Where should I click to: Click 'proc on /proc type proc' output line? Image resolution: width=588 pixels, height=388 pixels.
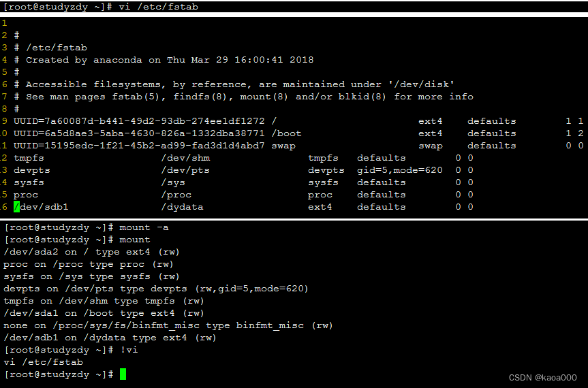pos(89,264)
